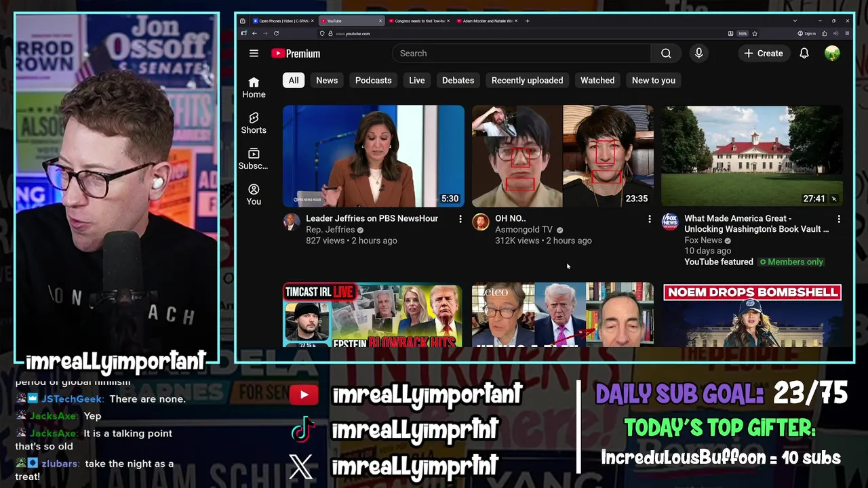Open the account avatar menu
Image resolution: width=868 pixels, height=488 pixels.
tap(832, 54)
